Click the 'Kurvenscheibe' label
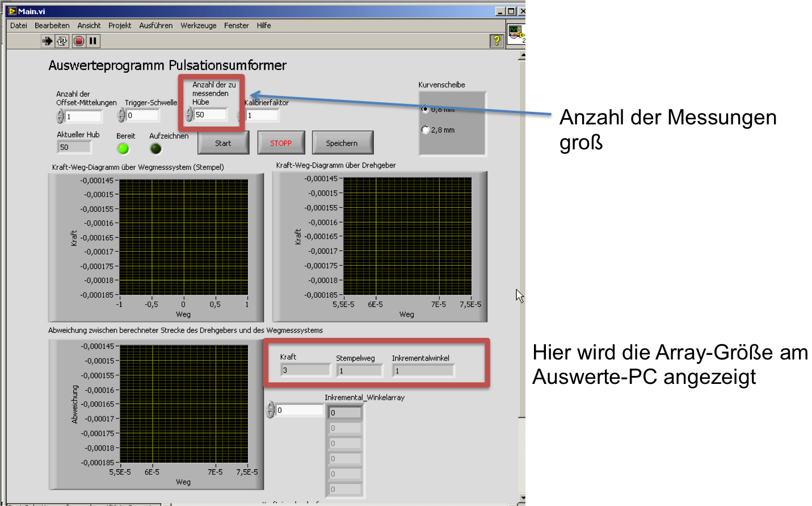The image size is (812, 506). click(x=441, y=85)
